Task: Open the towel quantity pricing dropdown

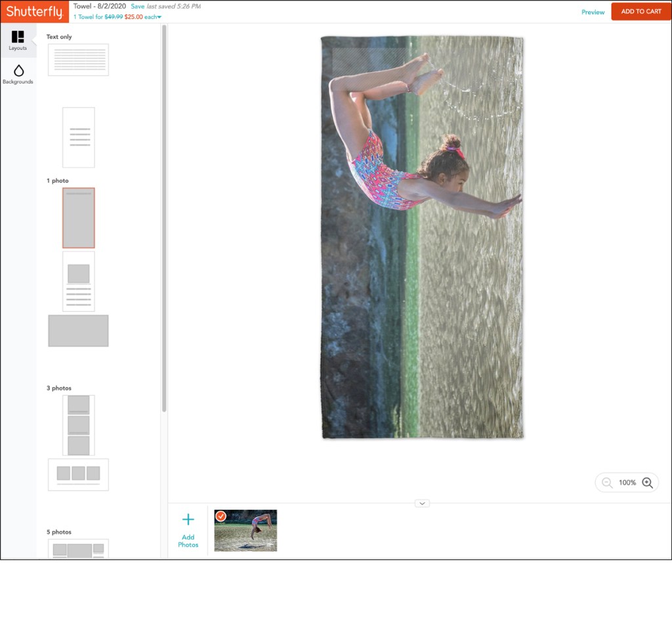Action: click(x=159, y=17)
